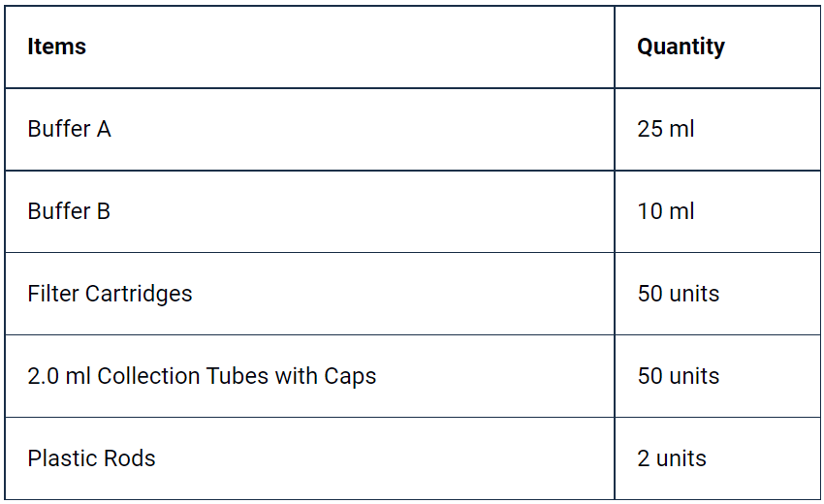Click the word Tubes in Collection Tubes

238,376
